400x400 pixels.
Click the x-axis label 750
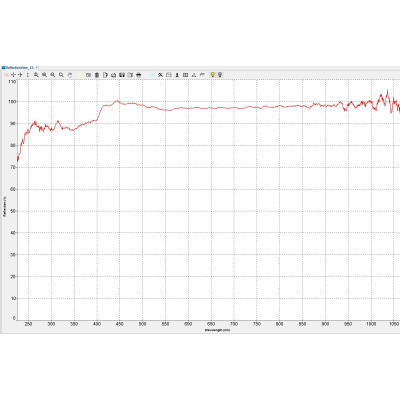pyautogui.click(x=257, y=324)
